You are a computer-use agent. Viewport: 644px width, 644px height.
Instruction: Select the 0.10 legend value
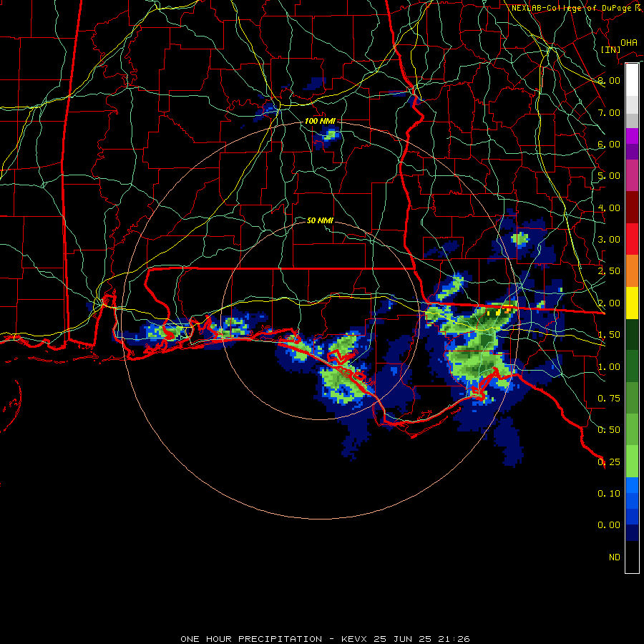pyautogui.click(x=609, y=494)
